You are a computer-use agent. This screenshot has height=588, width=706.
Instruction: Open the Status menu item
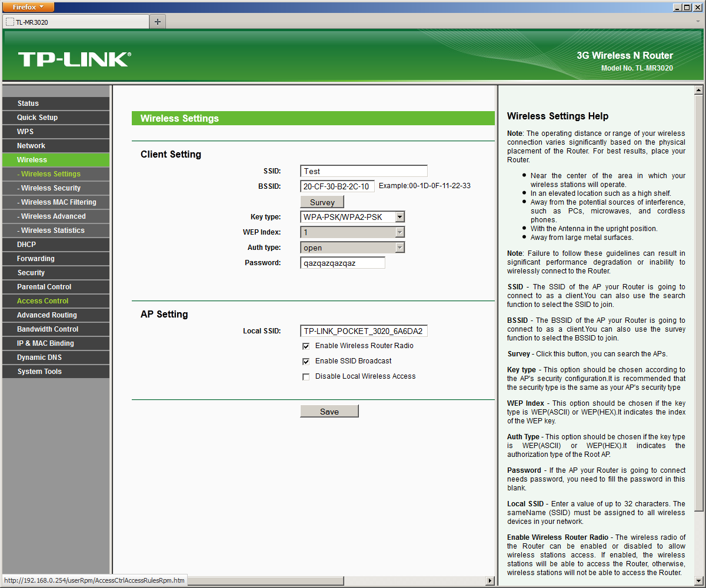click(56, 103)
